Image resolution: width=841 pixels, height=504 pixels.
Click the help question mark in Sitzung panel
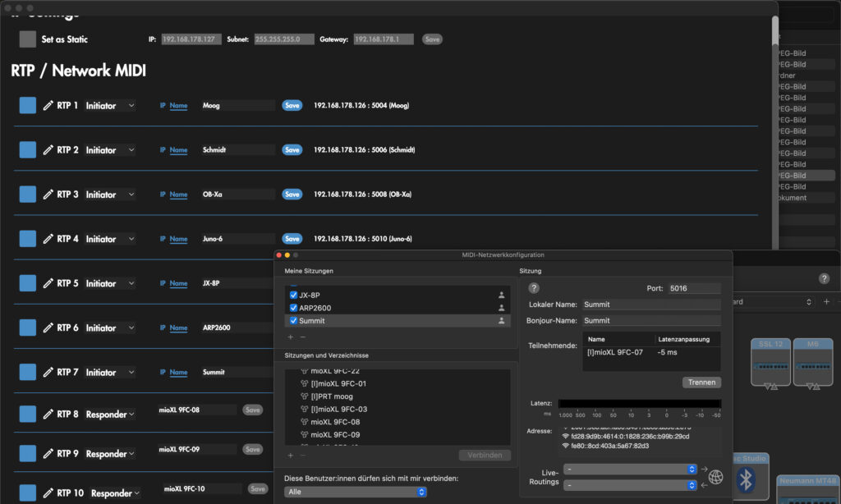(534, 288)
